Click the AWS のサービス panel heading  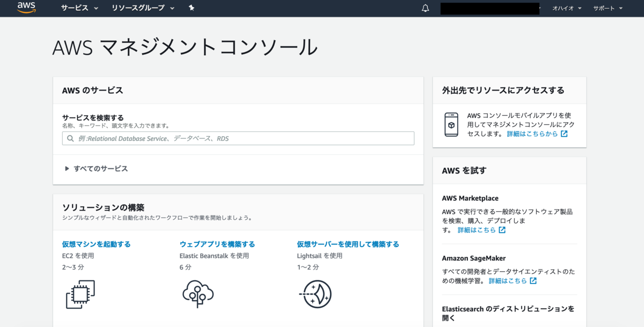(93, 91)
